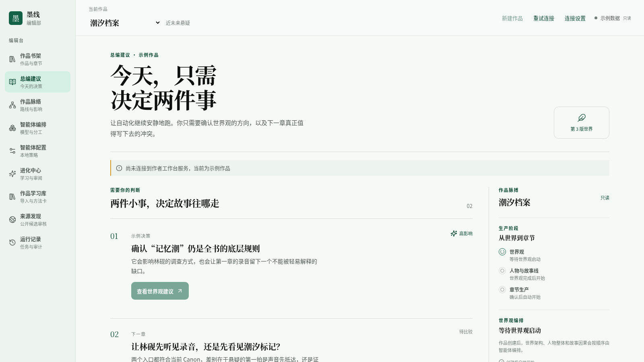Click the heading 确认"记忆潮"仍是全书的底层规则

(196, 249)
